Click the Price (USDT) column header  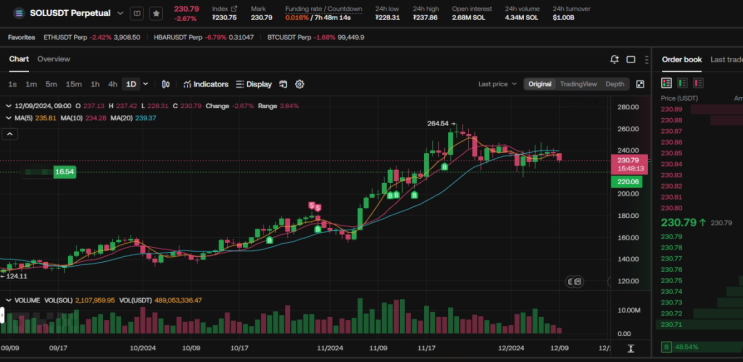click(x=680, y=98)
